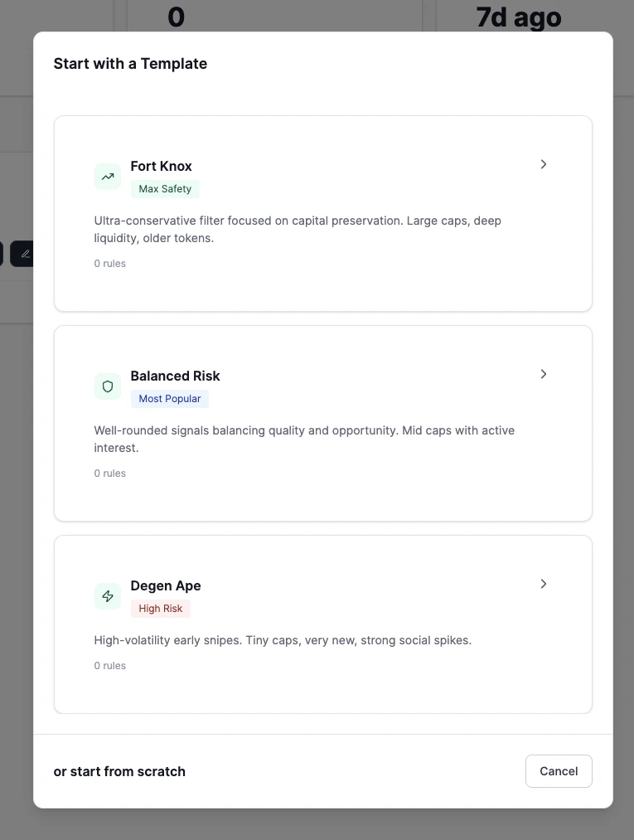Click the '0' counter at top
The image size is (634, 840).
click(175, 17)
